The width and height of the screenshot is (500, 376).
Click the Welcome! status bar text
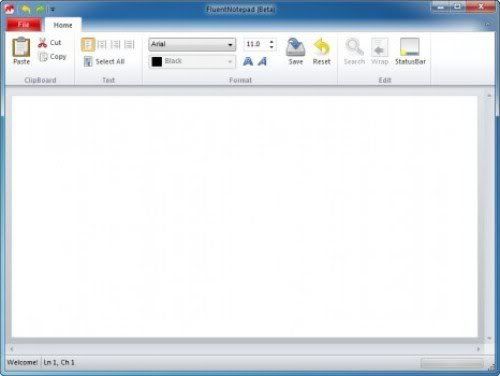click(22, 362)
